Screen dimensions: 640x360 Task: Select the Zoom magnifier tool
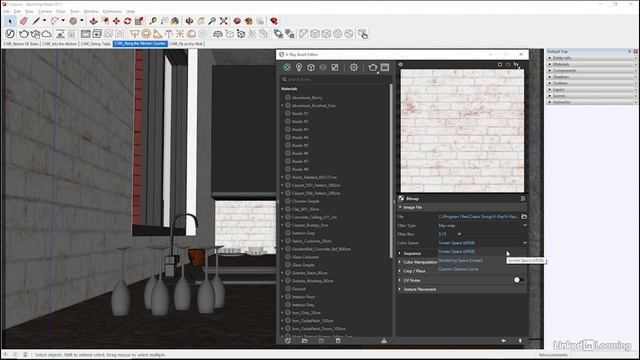click(x=212, y=21)
